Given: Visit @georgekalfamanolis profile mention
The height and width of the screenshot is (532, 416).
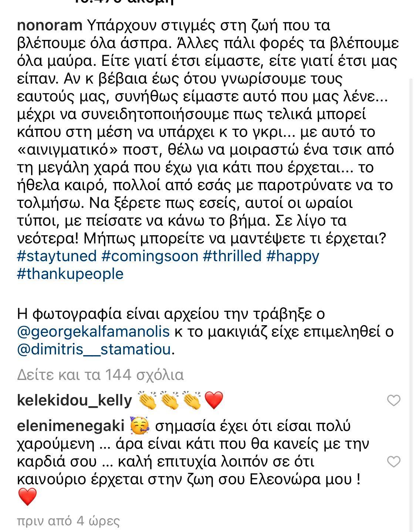Looking at the screenshot, I should pos(94,331).
